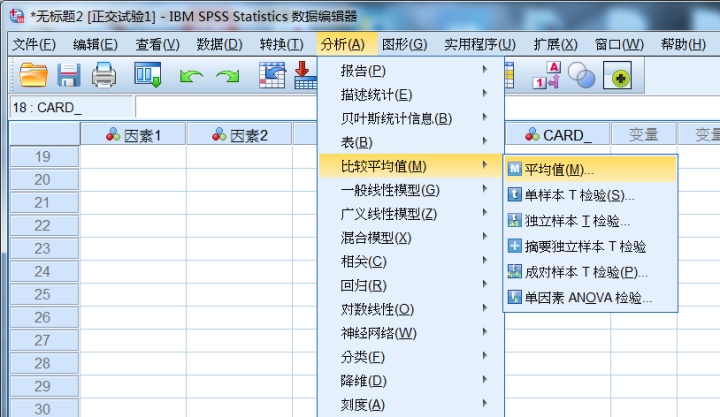Expand the 混合模型(X) submenu
This screenshot has height=417, width=720.
[411, 237]
